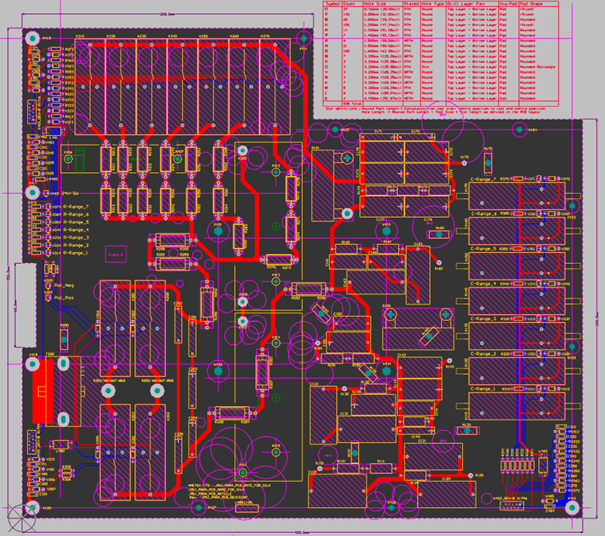Select the top-left corner mounting hole
The height and width of the screenshot is (536, 605).
tap(33, 39)
